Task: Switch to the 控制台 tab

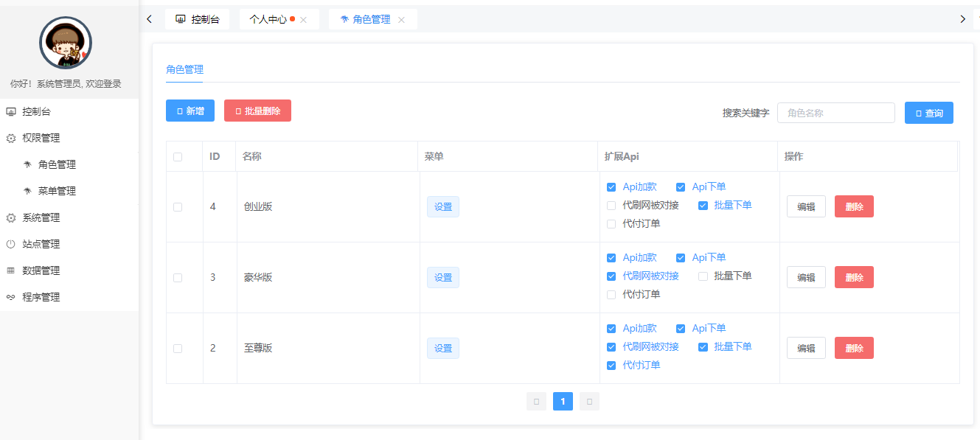Action: point(197,18)
